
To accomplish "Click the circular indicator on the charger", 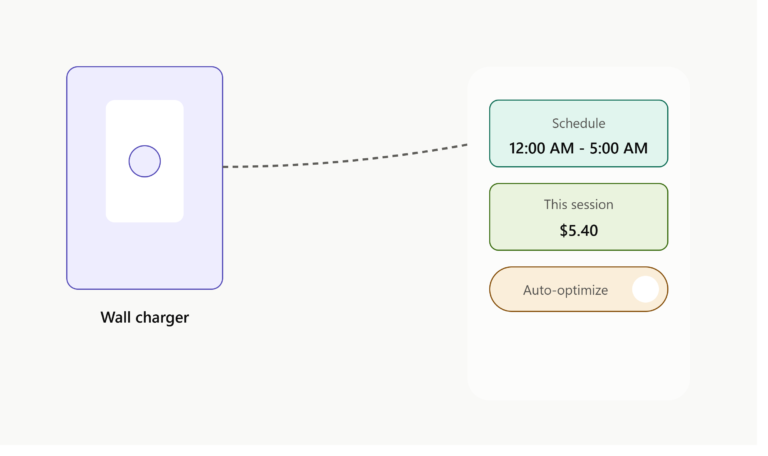I will pyautogui.click(x=144, y=161).
